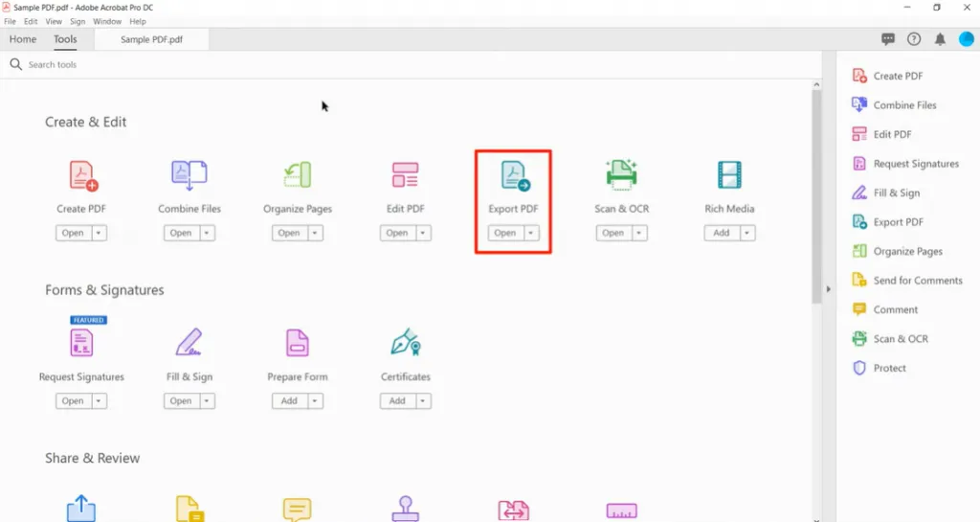
Task: Open the Sign menu
Action: click(x=78, y=21)
